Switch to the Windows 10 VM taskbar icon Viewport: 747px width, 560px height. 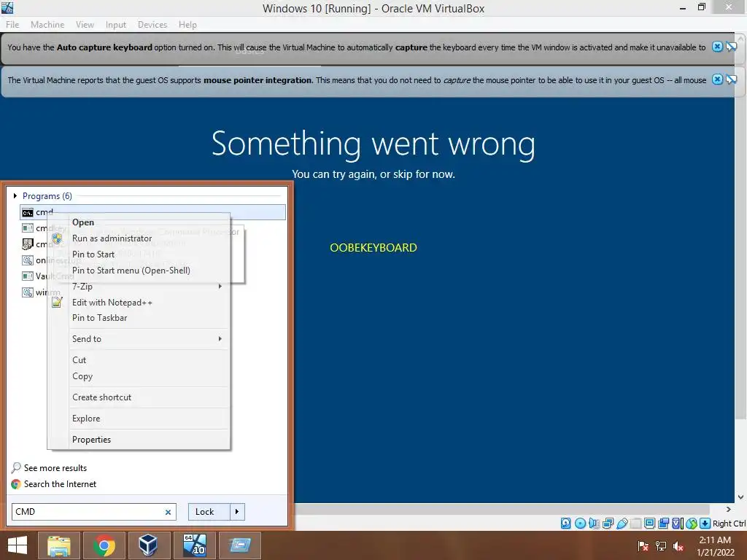tap(194, 545)
